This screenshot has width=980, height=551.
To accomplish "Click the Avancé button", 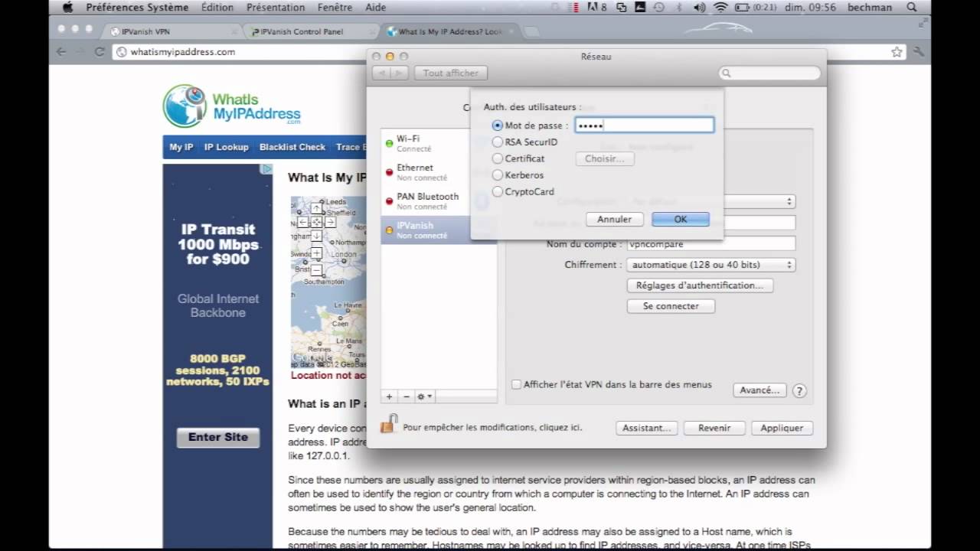I will click(760, 390).
